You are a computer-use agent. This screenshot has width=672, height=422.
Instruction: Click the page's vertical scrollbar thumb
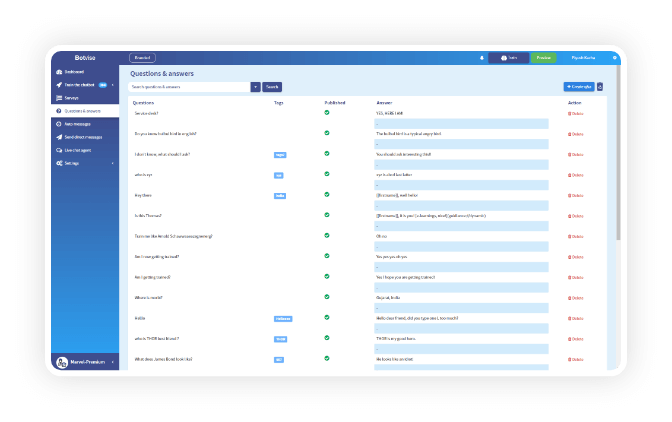coord(618,153)
